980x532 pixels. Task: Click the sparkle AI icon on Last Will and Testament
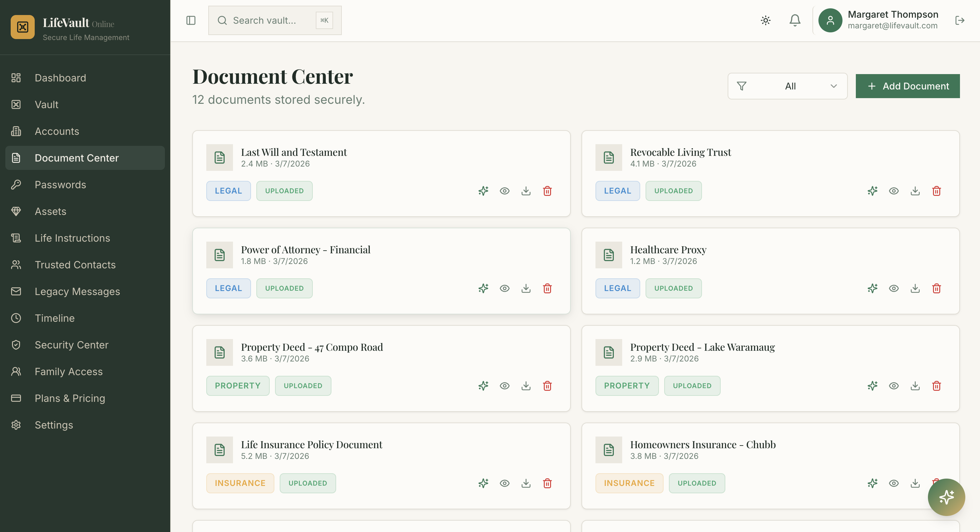(483, 191)
